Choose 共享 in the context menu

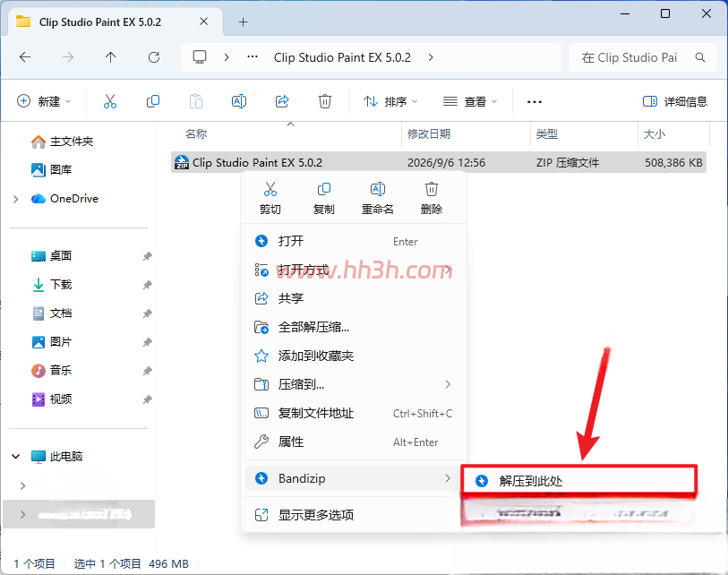(354, 298)
